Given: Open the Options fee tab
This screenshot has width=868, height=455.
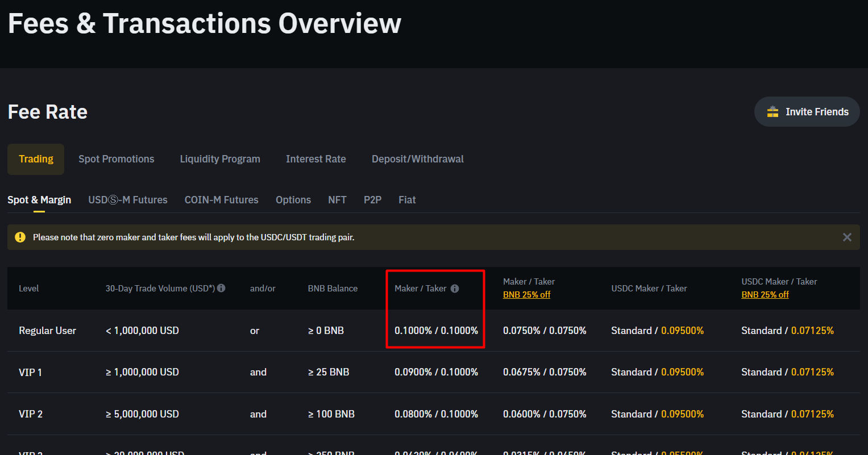Looking at the screenshot, I should pyautogui.click(x=293, y=200).
